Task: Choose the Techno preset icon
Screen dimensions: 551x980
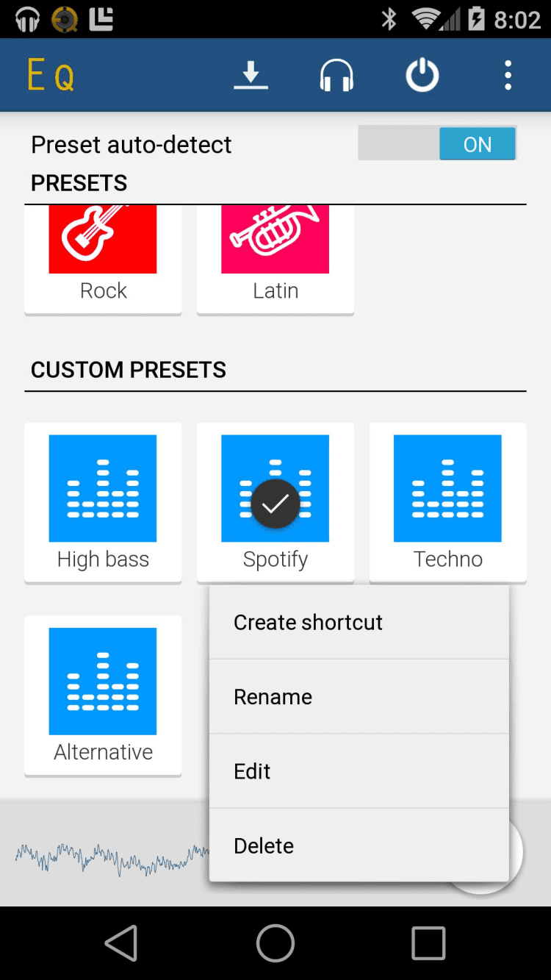Action: pos(447,488)
